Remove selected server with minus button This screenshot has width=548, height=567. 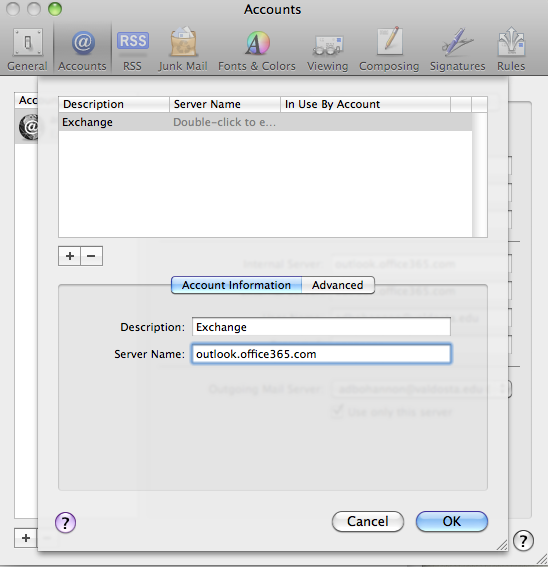point(92,256)
